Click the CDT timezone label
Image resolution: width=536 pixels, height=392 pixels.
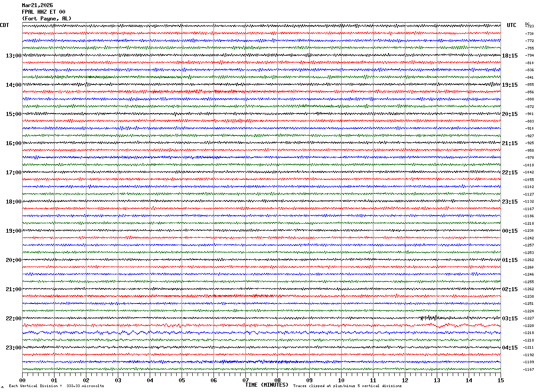pos(4,25)
